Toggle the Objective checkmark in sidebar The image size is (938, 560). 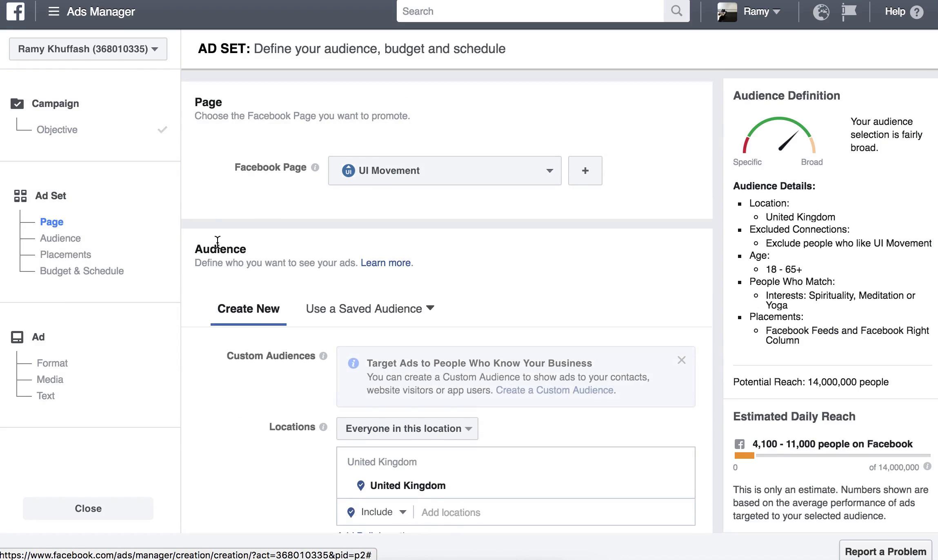163,129
